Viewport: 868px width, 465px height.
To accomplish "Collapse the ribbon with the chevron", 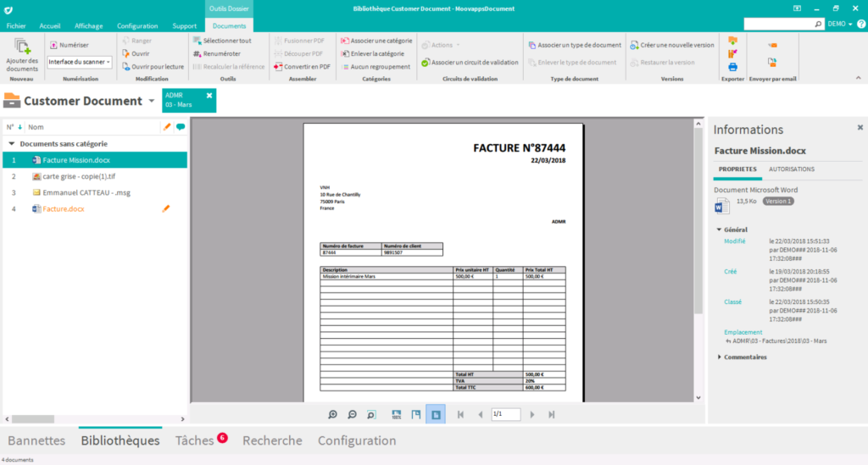I will pyautogui.click(x=858, y=78).
